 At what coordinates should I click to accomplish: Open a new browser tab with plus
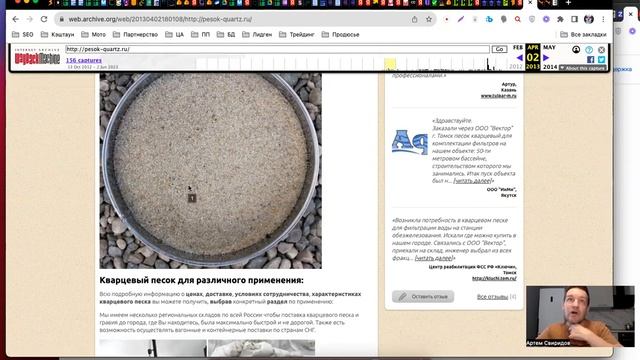pos(568,2)
